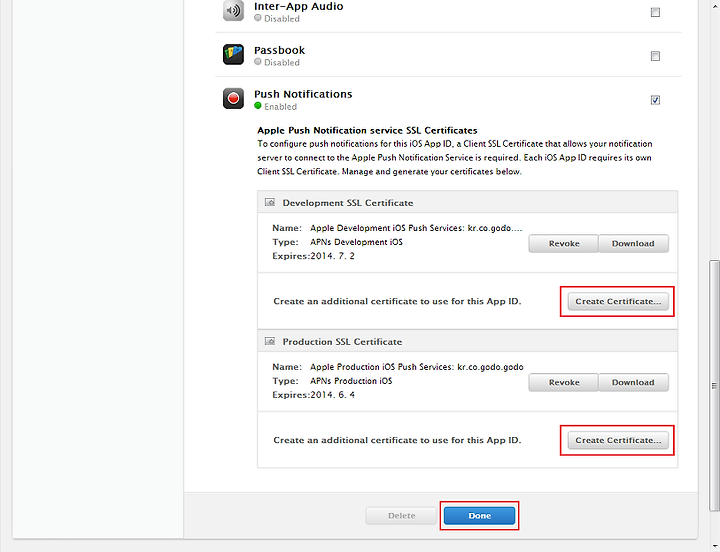
Task: Click the scrollbar down arrow
Action: pyautogui.click(x=714, y=546)
